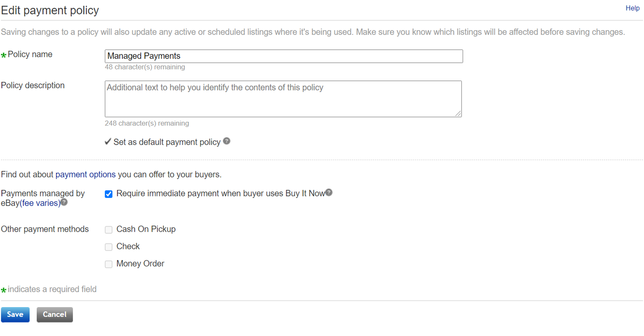Click the Set as default payment policy text
The height and width of the screenshot is (336, 644).
(x=167, y=142)
